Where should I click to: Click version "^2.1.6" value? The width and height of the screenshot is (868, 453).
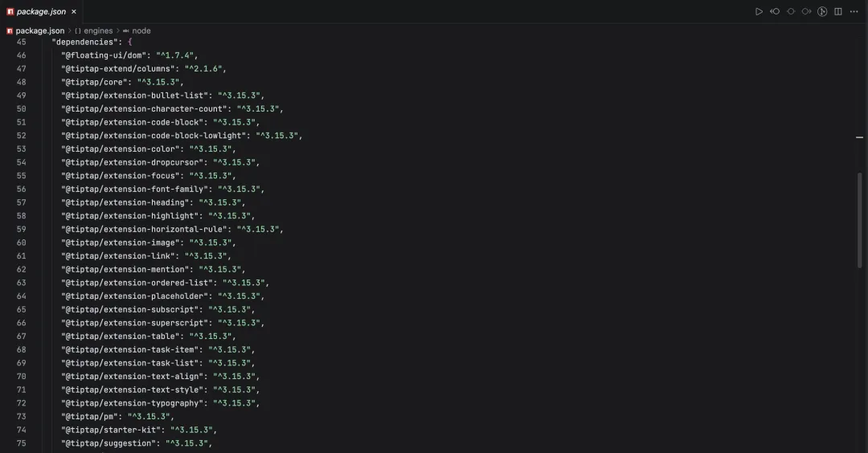[x=203, y=68]
